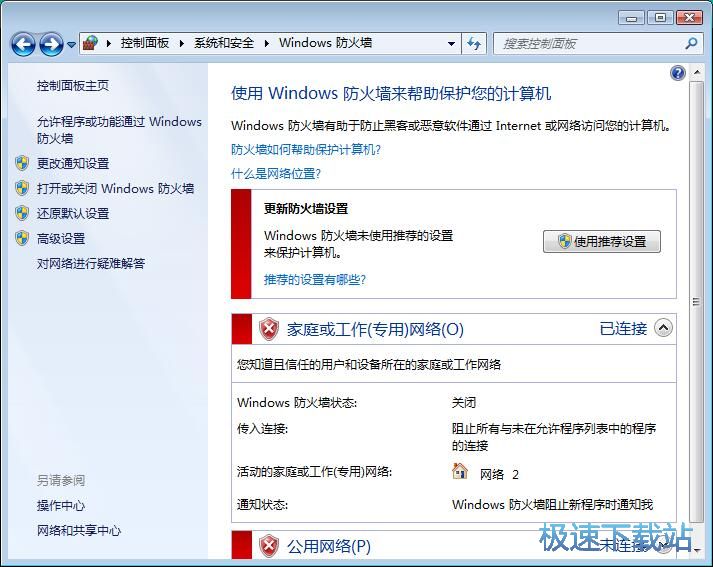Image resolution: width=713 pixels, height=567 pixels.
Task: Click red shield icon beside 公用网络(P)
Action: click(269, 546)
